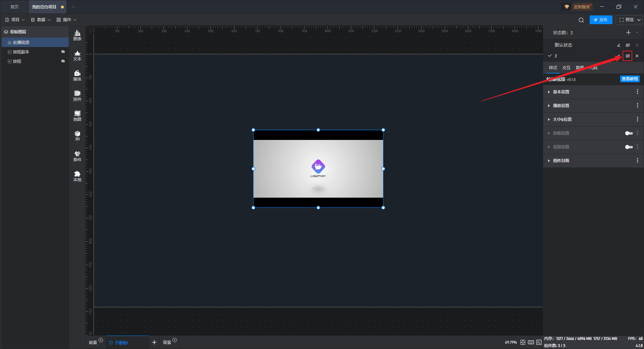This screenshot has width=644, height=349.
Task: Open the 文本 text components category
Action: pyautogui.click(x=77, y=55)
